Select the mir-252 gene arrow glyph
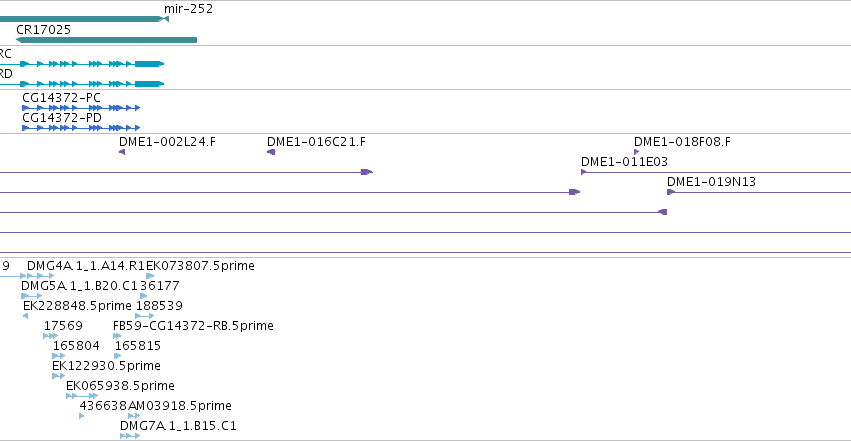This screenshot has width=851, height=441. pyautogui.click(x=166, y=19)
